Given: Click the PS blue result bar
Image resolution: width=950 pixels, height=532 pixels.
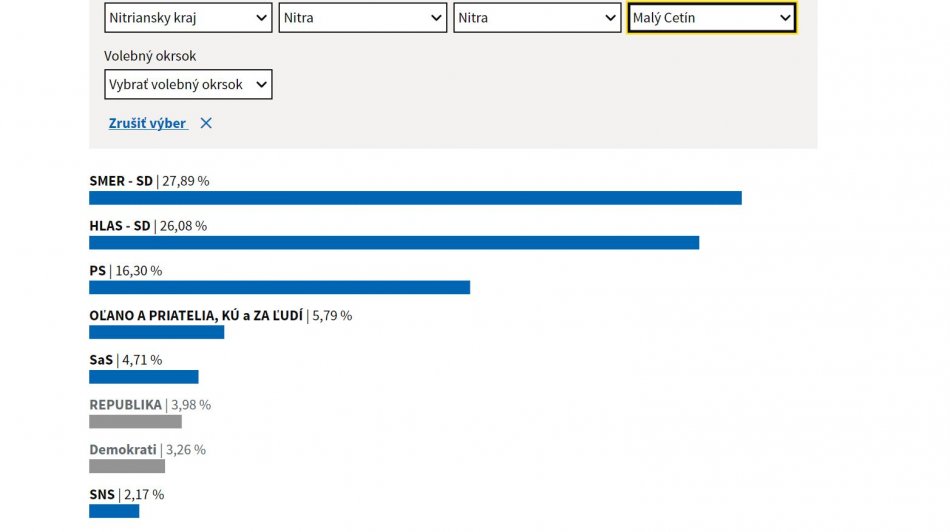Looking at the screenshot, I should [x=279, y=288].
